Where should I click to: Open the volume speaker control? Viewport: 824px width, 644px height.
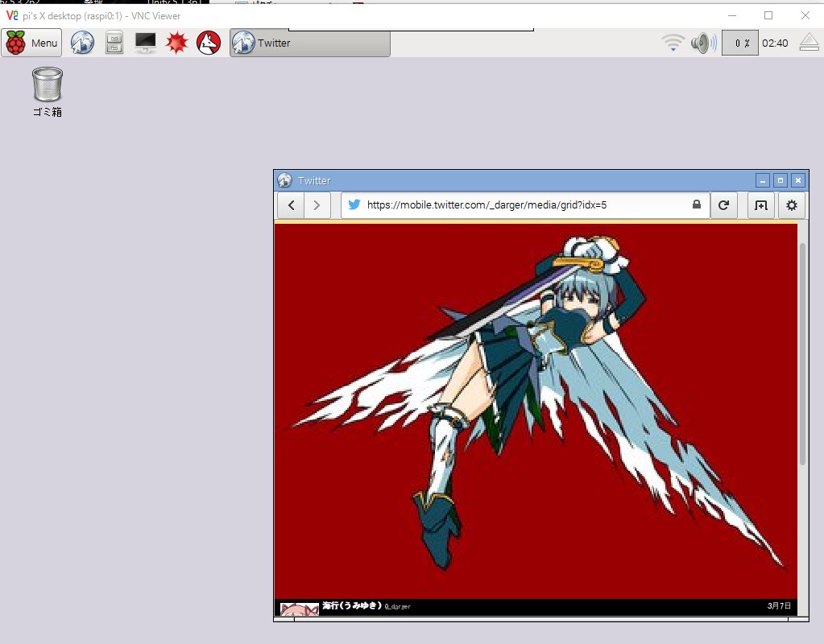pos(704,43)
